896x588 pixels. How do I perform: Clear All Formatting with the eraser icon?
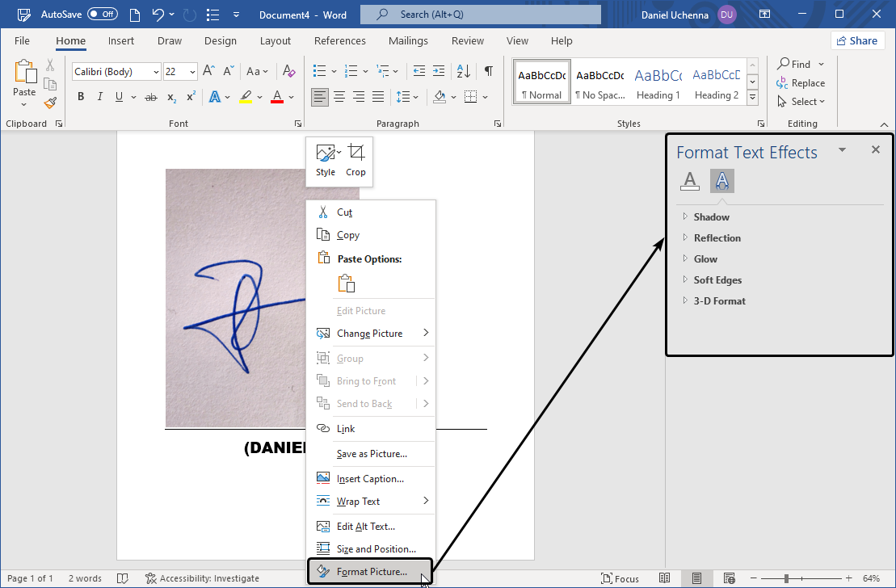coord(288,71)
